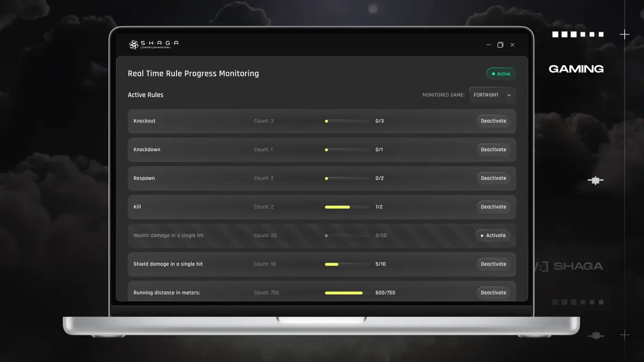This screenshot has height=362, width=644.
Task: Select the Health damage in a single hit label
Action: tap(169, 235)
